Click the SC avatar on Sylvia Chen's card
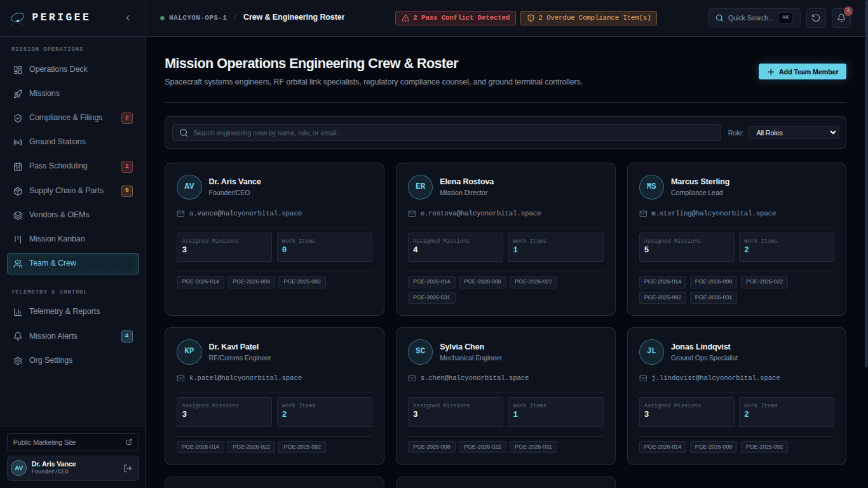Viewport: 868px width, 488px height. [420, 351]
